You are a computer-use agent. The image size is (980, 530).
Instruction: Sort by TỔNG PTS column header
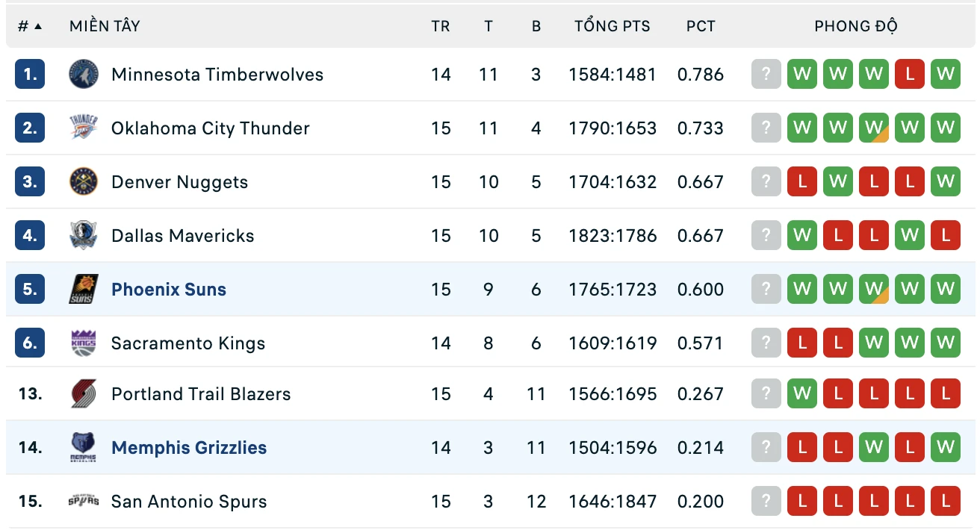pos(612,26)
